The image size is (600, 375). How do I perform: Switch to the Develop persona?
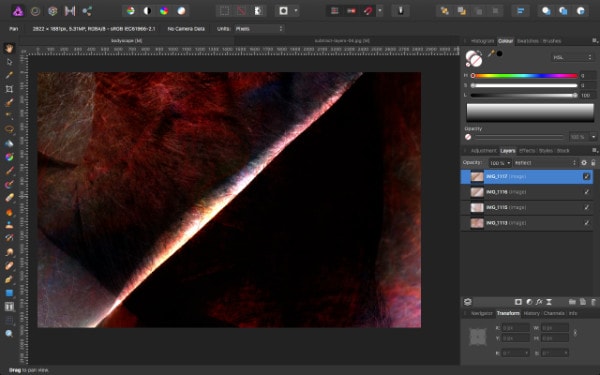(52, 11)
